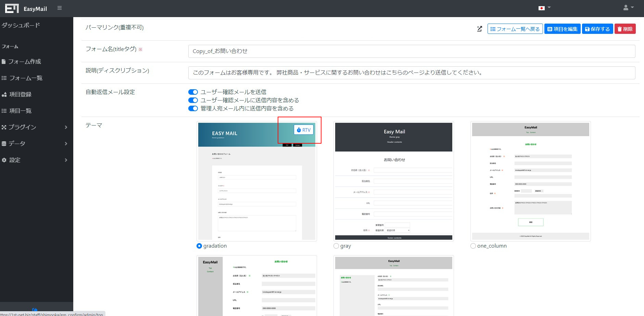The height and width of the screenshot is (316, 644).
Task: Click the フォーム名 title input field
Action: (x=412, y=51)
